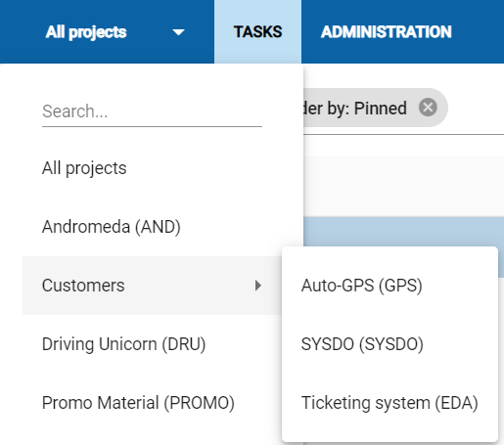This screenshot has width=504, height=445.
Task: Click the light gray list header row
Action: (403, 187)
